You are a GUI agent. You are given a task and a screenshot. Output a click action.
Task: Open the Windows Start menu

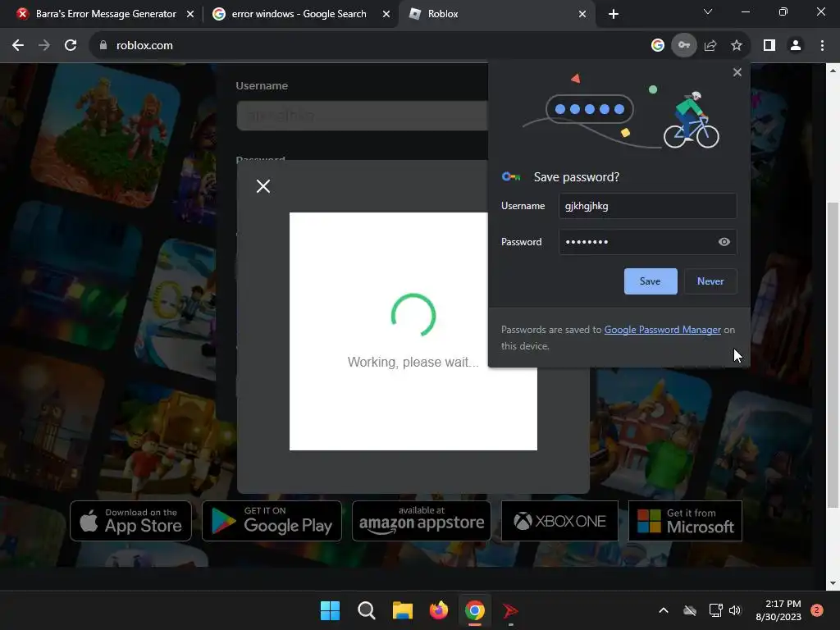pyautogui.click(x=330, y=610)
